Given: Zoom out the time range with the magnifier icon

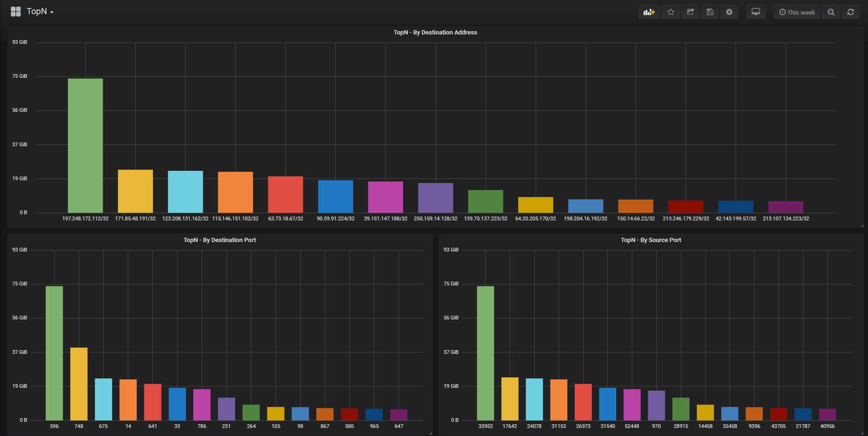Looking at the screenshot, I should point(831,12).
